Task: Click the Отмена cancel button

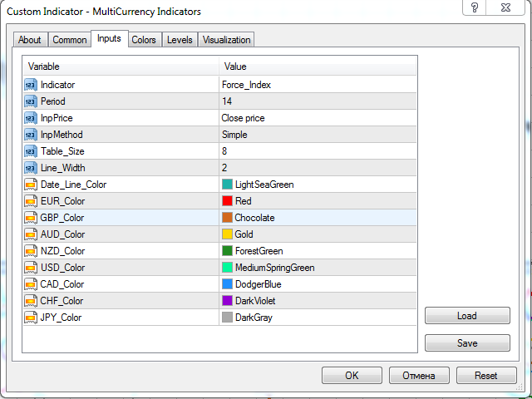Action: tap(419, 375)
